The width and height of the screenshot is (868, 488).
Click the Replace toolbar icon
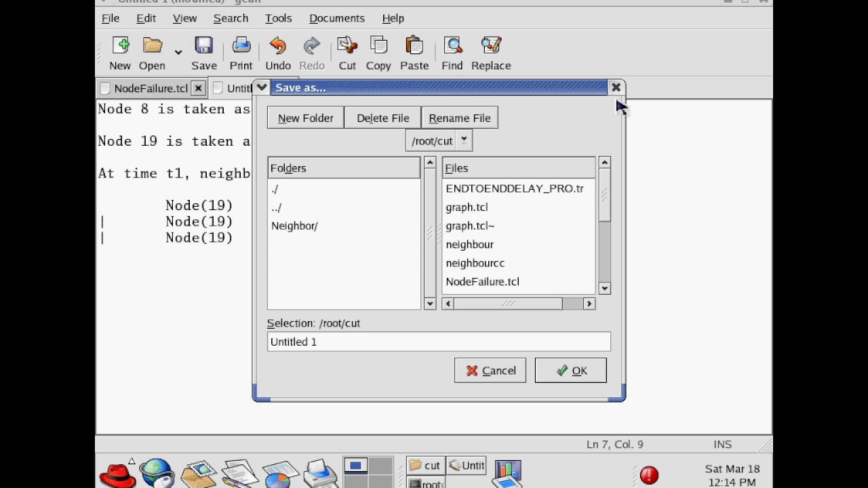click(491, 46)
